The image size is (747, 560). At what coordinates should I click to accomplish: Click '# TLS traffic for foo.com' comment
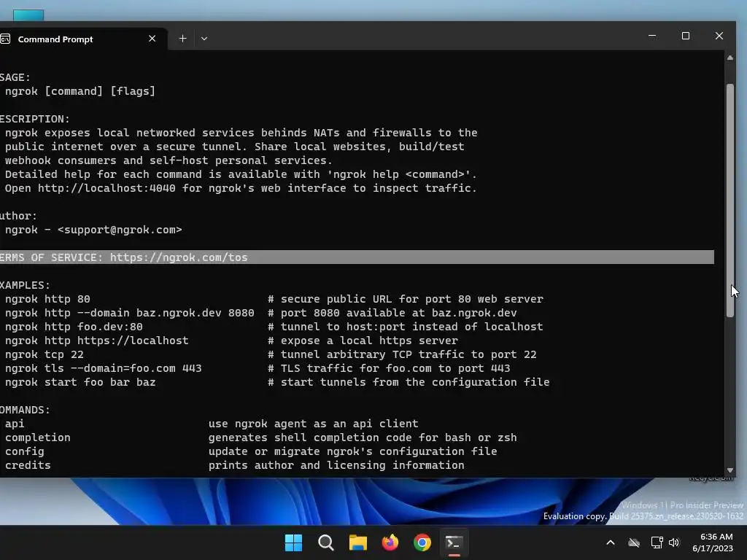pyautogui.click(x=389, y=368)
